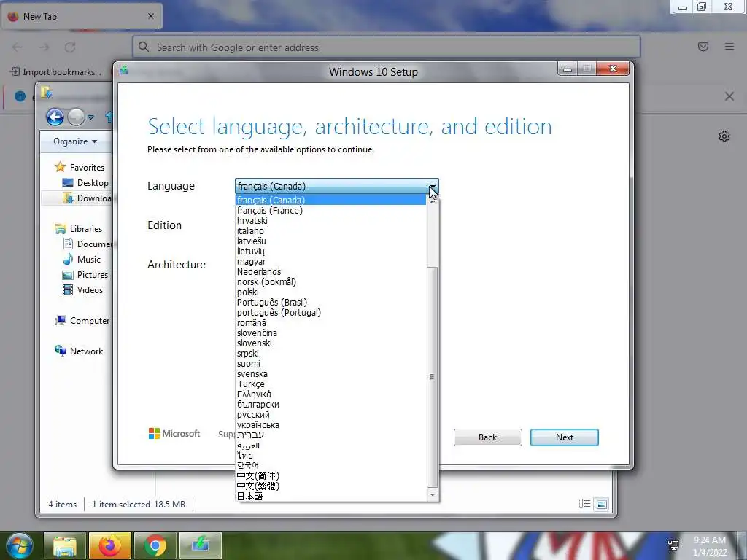Choose norsk (bokmål) language option
The height and width of the screenshot is (560, 747).
[331, 282]
